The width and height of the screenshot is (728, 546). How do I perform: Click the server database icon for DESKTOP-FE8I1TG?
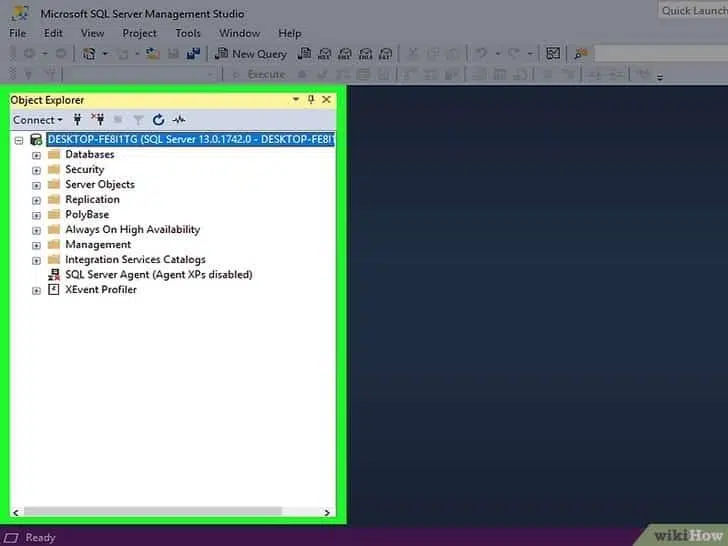point(36,140)
